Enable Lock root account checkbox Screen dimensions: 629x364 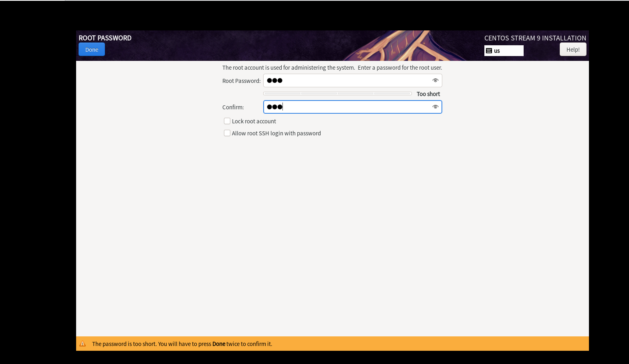[x=227, y=121]
